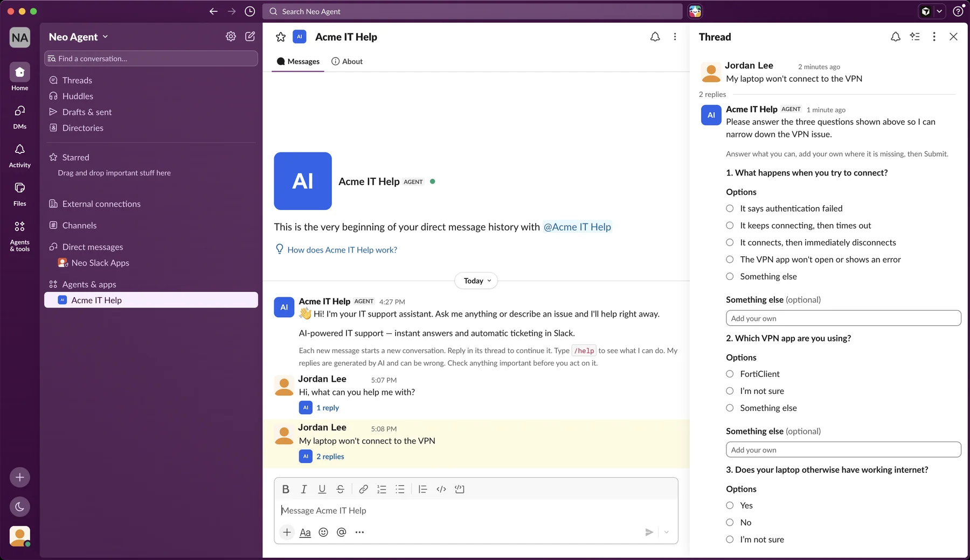The width and height of the screenshot is (970, 560).
Task: Toggle dark mode moon icon
Action: click(20, 507)
